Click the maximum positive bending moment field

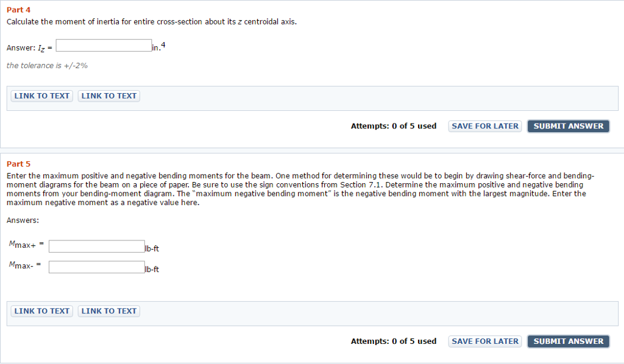tap(96, 246)
